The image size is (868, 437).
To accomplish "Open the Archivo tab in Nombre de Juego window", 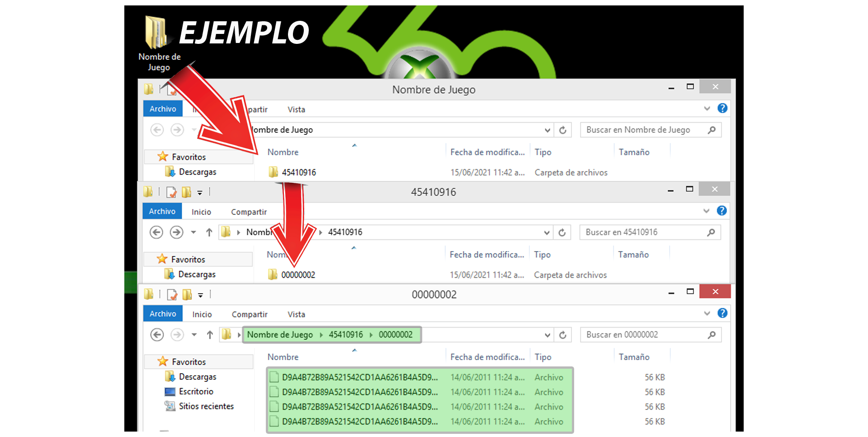I will click(x=163, y=109).
